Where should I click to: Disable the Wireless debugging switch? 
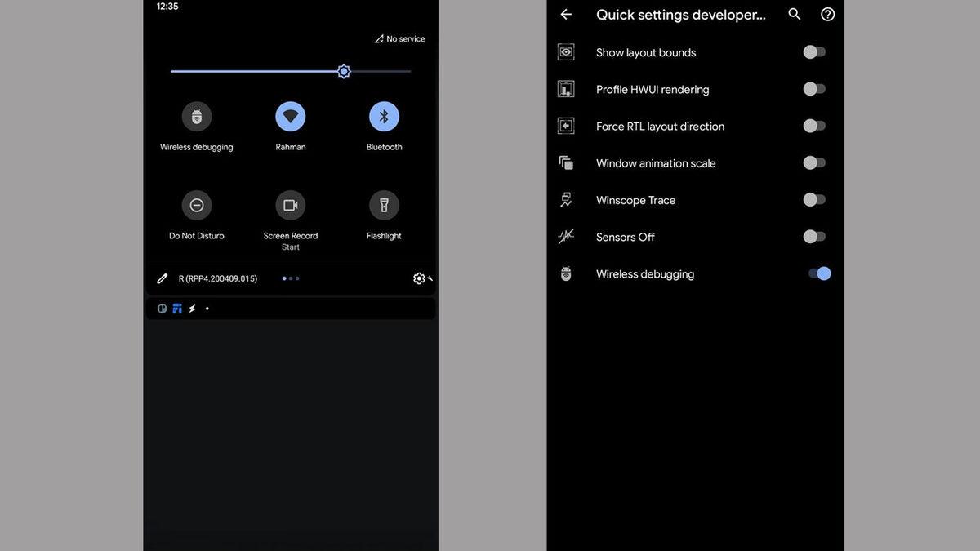819,273
